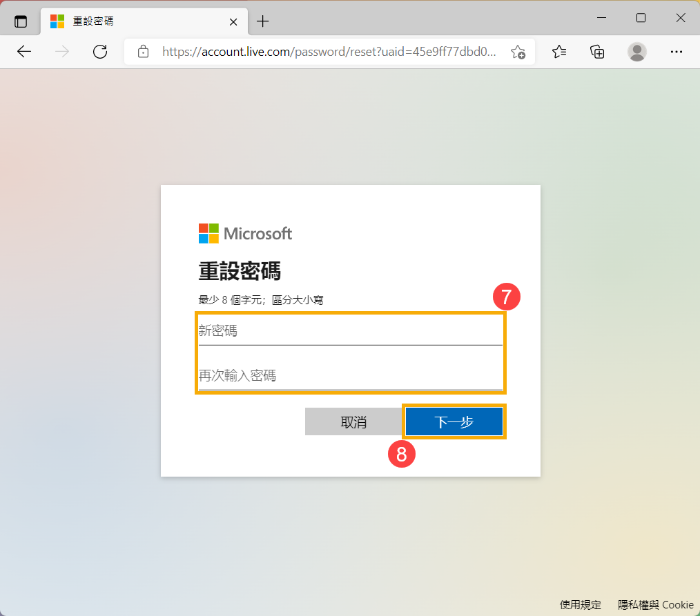Click the 重設密碼 page heading
The width and height of the screenshot is (700, 616).
240,271
